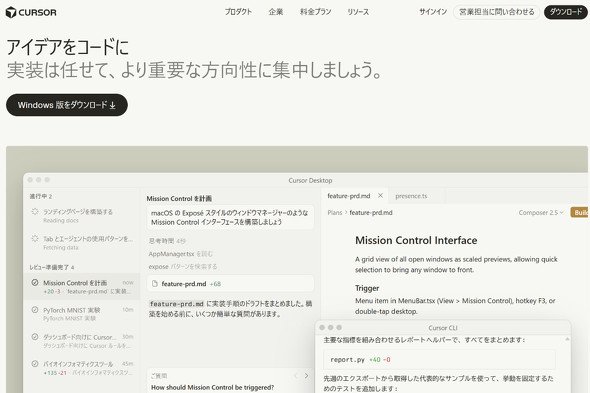Click 営業担当に問い合わせる button

pyautogui.click(x=497, y=12)
